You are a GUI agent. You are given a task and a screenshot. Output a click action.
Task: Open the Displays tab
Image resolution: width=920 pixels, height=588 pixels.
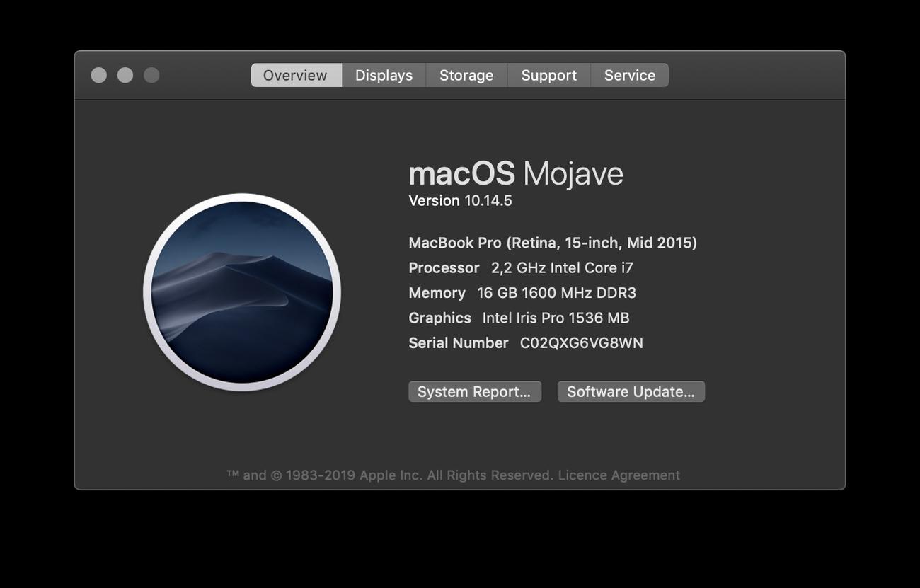[x=384, y=75]
